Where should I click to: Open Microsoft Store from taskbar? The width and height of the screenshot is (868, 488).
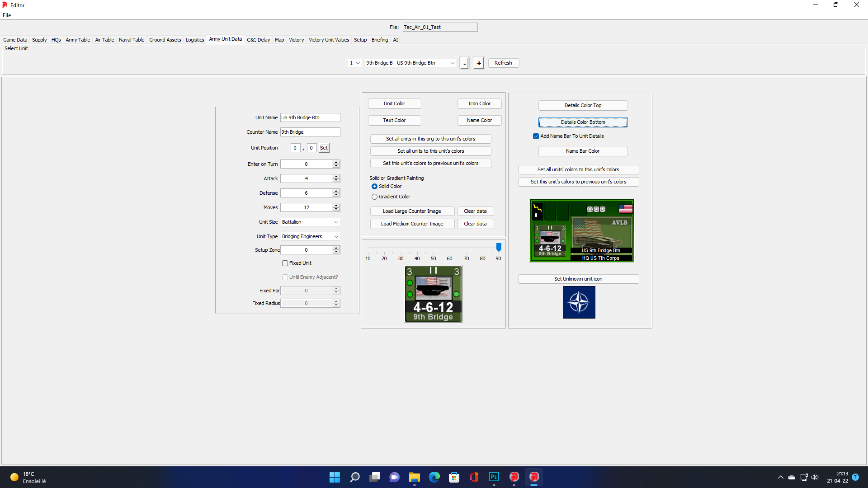click(x=454, y=477)
